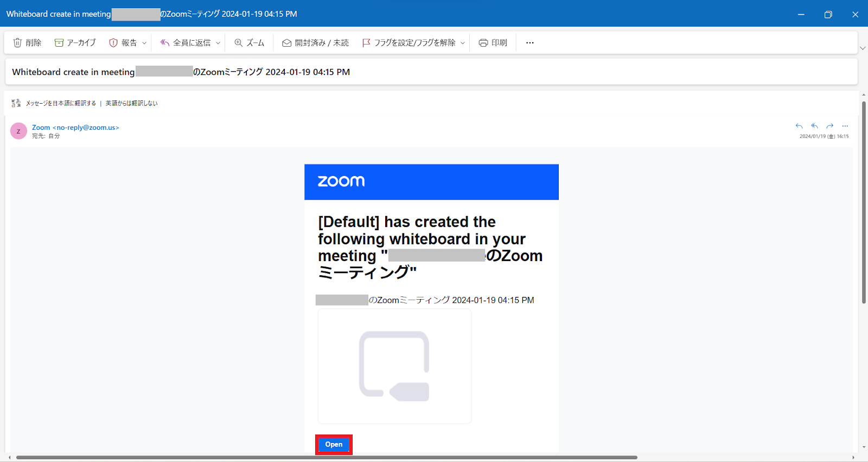Click the whiteboard title with 04:15 PM
The height and width of the screenshot is (462, 868).
pyautogui.click(x=425, y=300)
